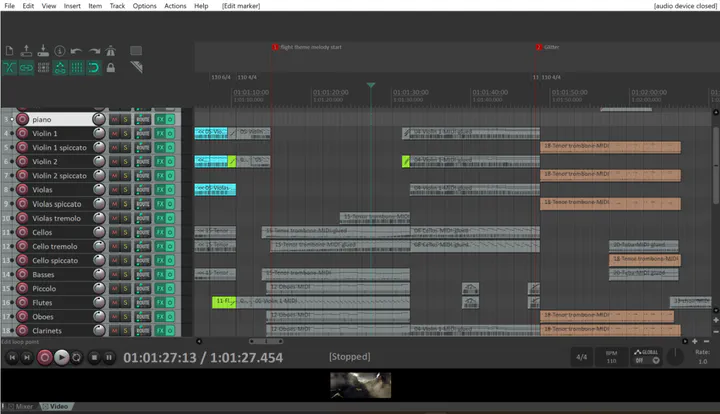Toggle ripple editing icon
Image resolution: width=720 pixels, height=414 pixels.
pyautogui.click(x=43, y=68)
